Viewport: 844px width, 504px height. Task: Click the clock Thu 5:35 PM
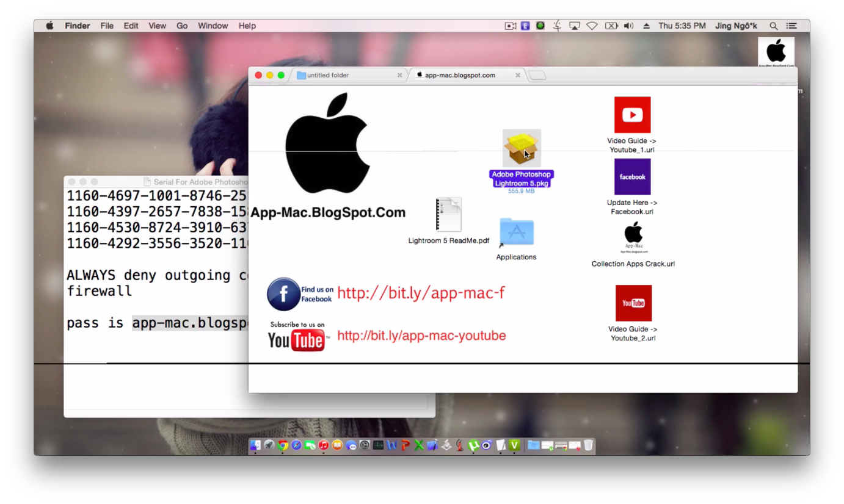pyautogui.click(x=682, y=26)
